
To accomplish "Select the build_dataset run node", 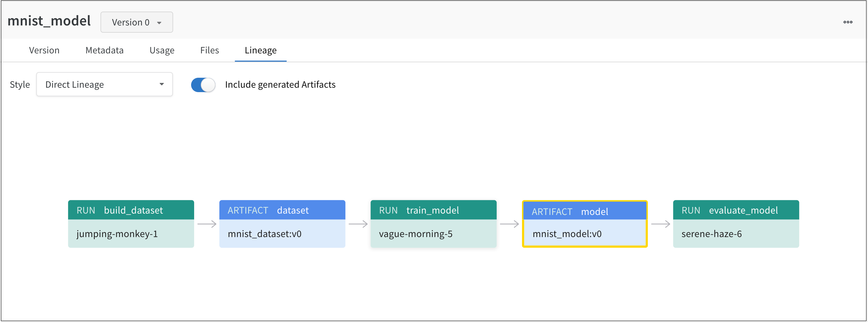I will pos(131,210).
